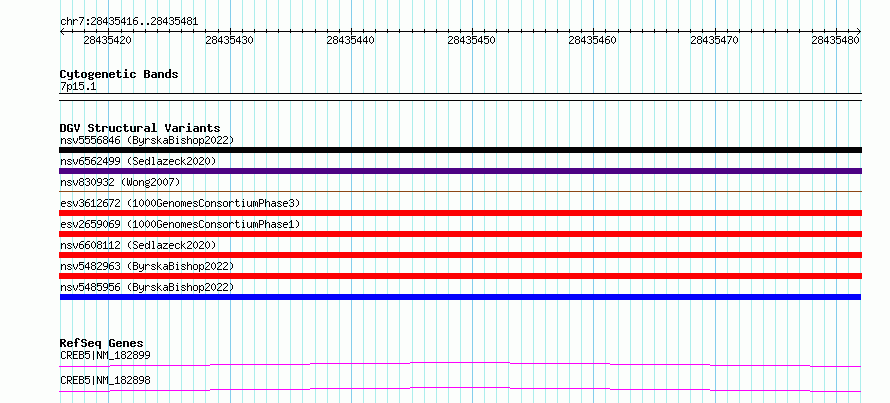Open the RefSeq Genes track title
890x403 pixels.
click(x=102, y=343)
